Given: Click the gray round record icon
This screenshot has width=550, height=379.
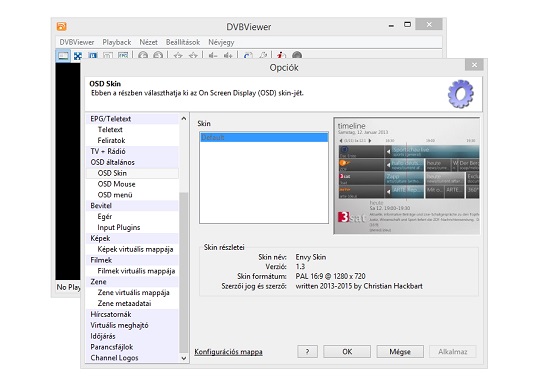Looking at the screenshot, I should pyautogui.click(x=297, y=55).
